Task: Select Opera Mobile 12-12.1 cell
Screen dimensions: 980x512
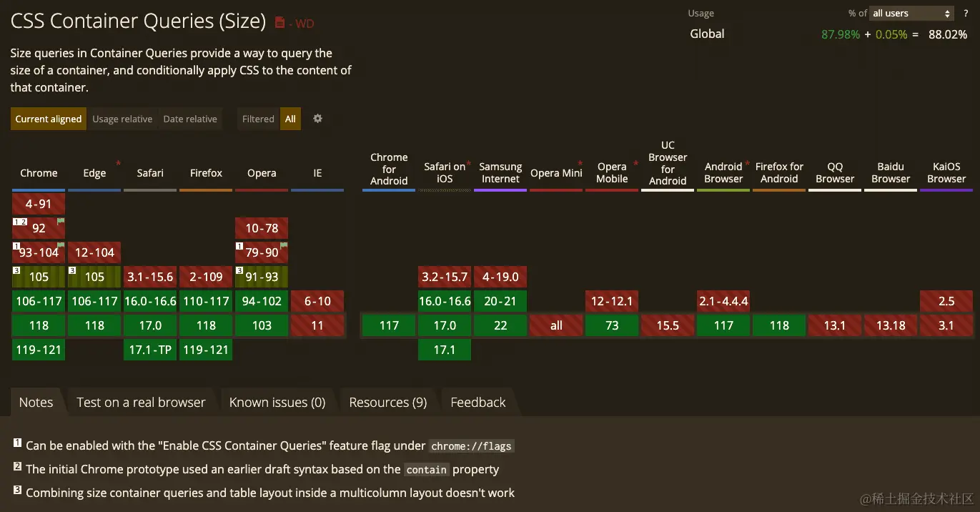Action: pos(612,301)
